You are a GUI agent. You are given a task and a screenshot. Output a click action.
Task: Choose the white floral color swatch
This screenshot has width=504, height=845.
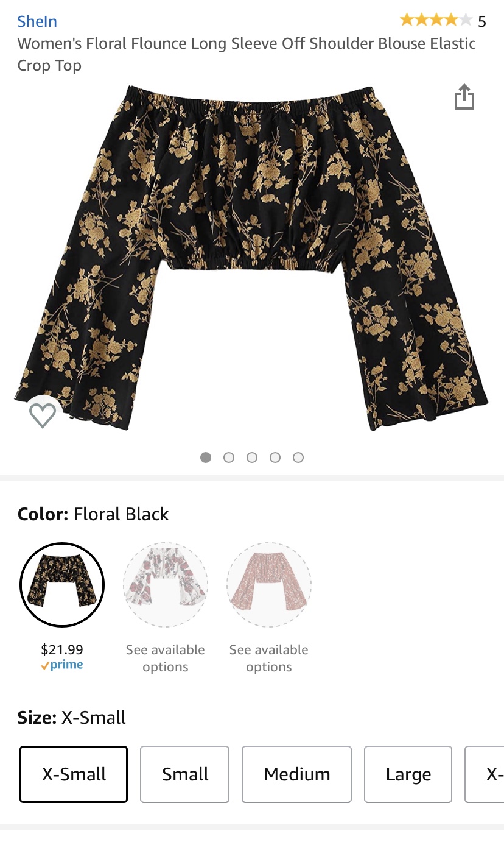[x=166, y=585]
